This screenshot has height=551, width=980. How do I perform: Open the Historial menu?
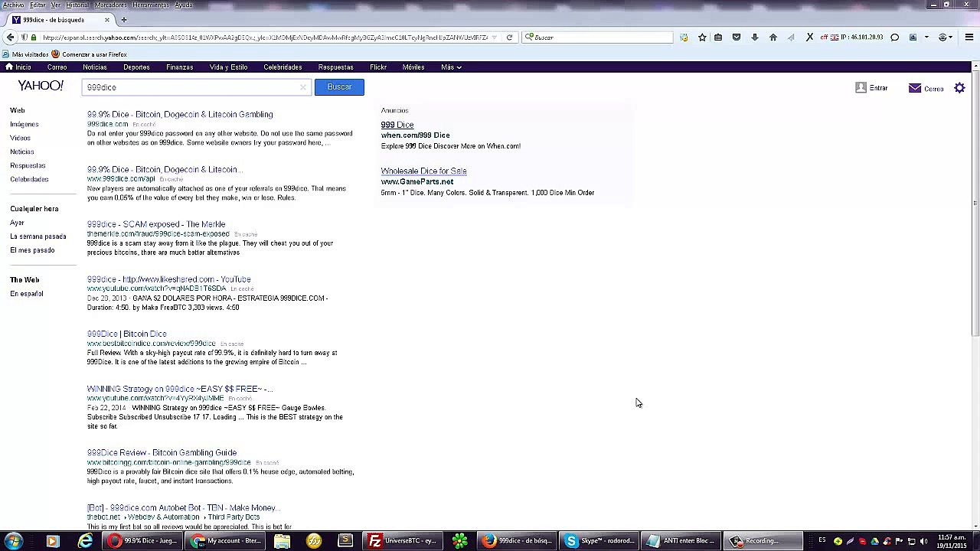pos(77,5)
